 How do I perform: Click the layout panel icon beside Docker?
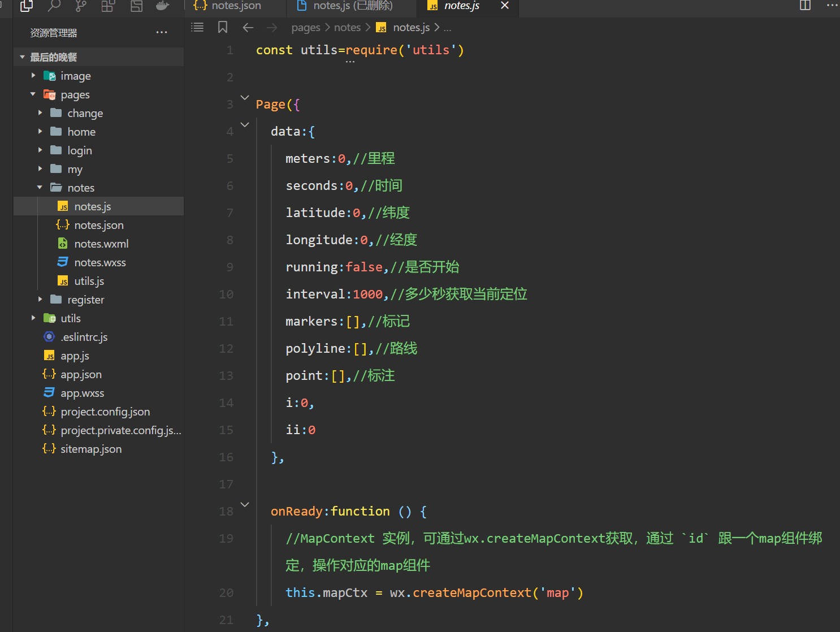point(136,6)
